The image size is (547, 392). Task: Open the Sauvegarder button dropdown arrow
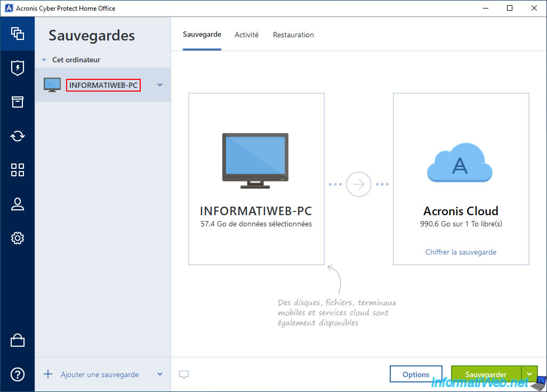529,374
